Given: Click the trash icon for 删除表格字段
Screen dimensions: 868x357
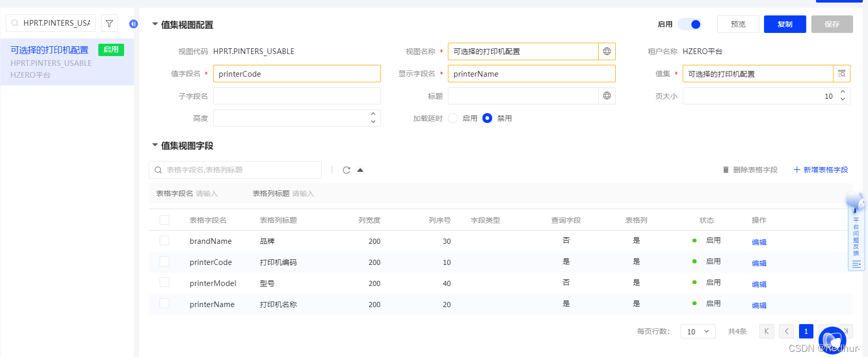Looking at the screenshot, I should (726, 170).
